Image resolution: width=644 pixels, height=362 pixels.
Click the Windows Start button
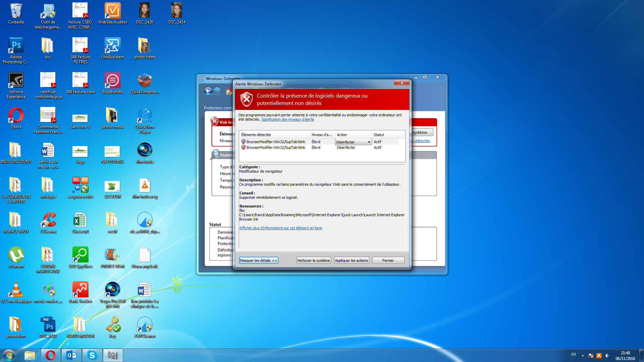click(x=9, y=355)
